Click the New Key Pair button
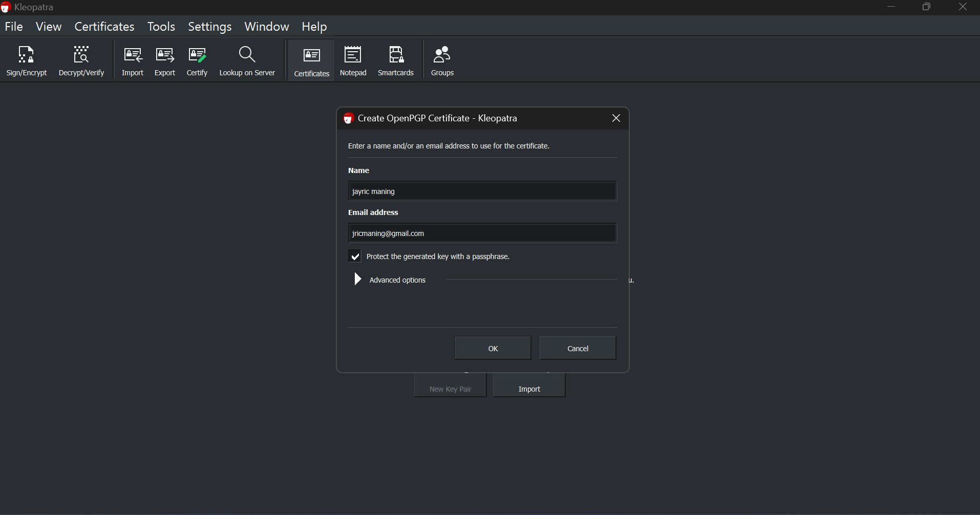 [x=451, y=385]
